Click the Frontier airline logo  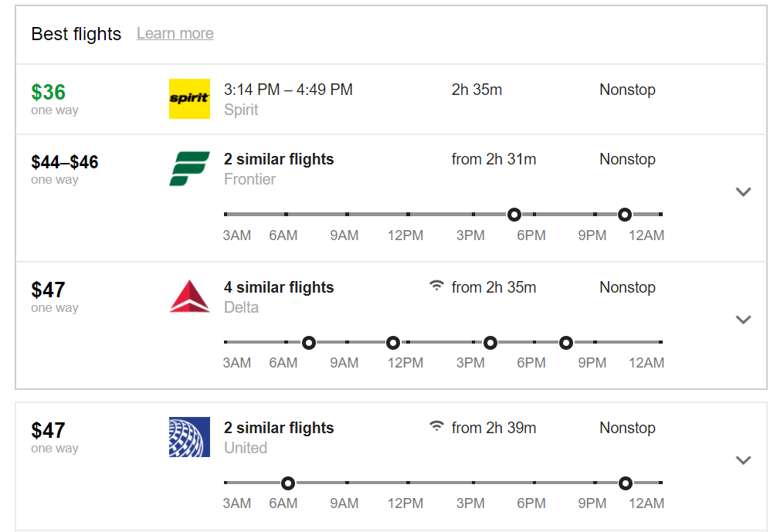[x=189, y=168]
